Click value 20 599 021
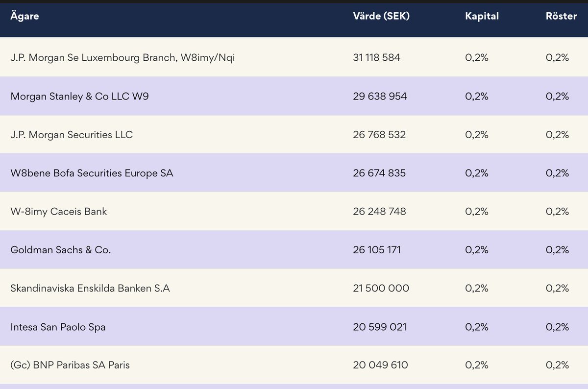Viewport: 588px width, 389px height. [380, 327]
